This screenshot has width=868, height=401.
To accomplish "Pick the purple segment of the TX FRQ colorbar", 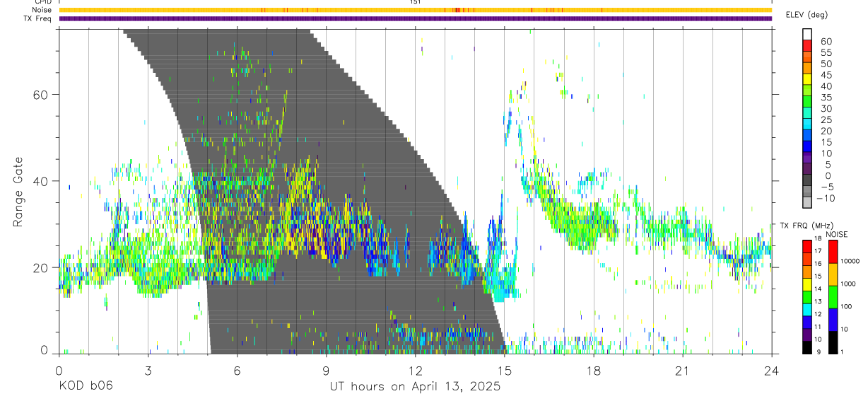I will pos(807,335).
